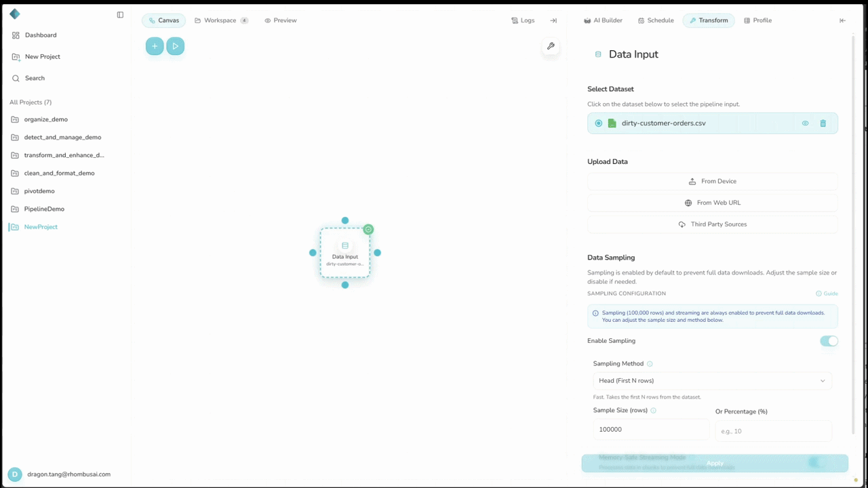
Task: Collapse the canvas panel using the arrow beside Logs
Action: pyautogui.click(x=553, y=20)
